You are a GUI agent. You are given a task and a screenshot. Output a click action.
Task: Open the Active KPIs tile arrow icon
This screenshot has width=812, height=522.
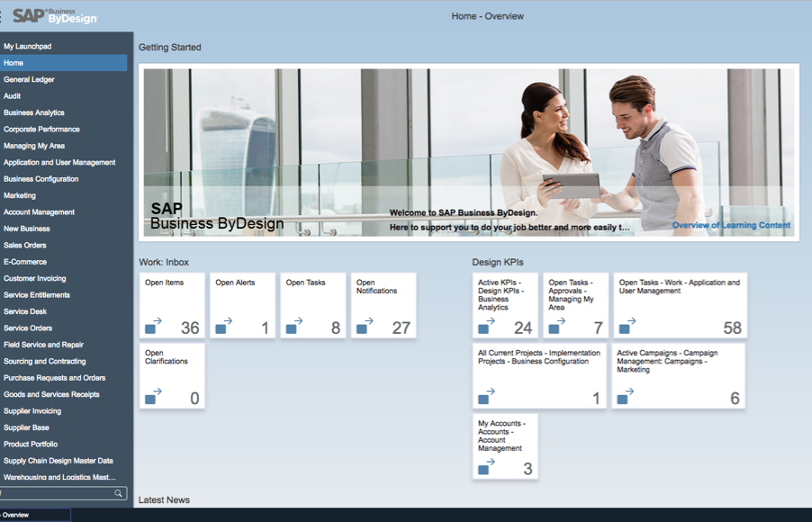[x=486, y=326]
